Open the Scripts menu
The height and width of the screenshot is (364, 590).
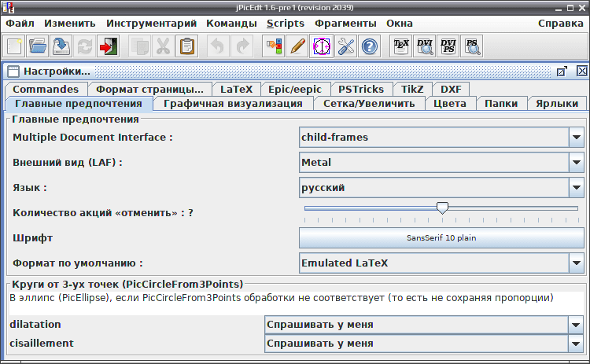click(x=286, y=24)
